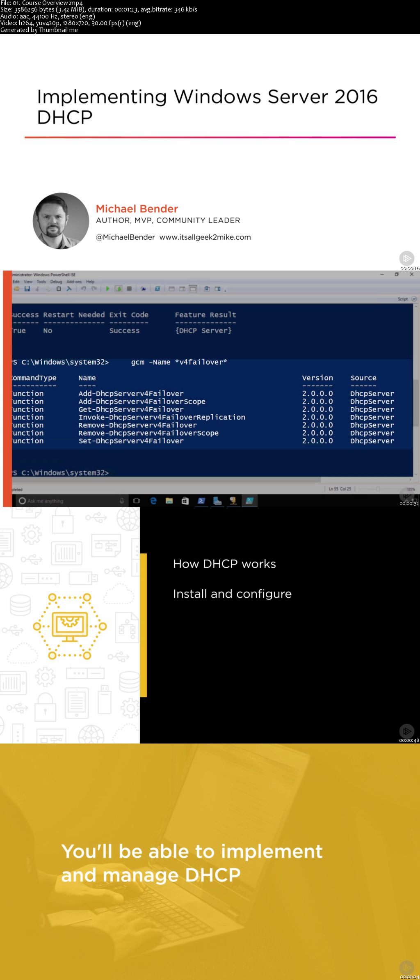Click the DHCP monitor graphic on slide
Viewport: 420px width, 980px height.
pos(70,626)
